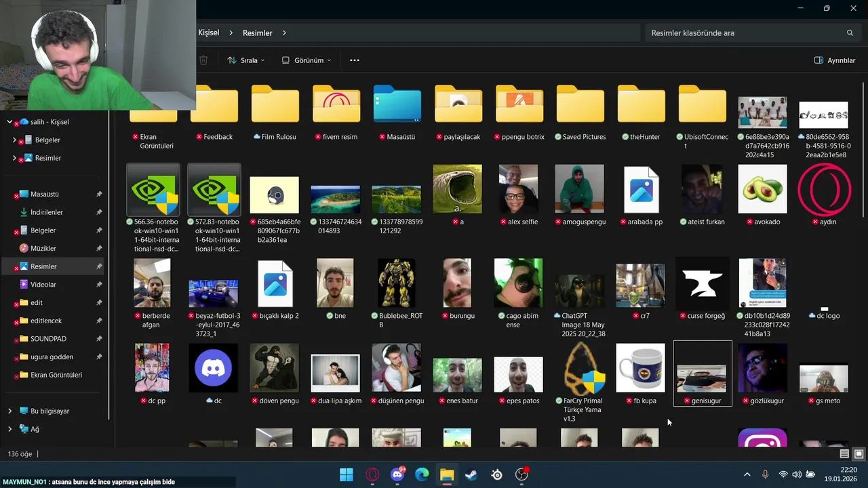Screen dimensions: 868x488
Task: Click the microphone icon in system tray
Action: pos(765,474)
